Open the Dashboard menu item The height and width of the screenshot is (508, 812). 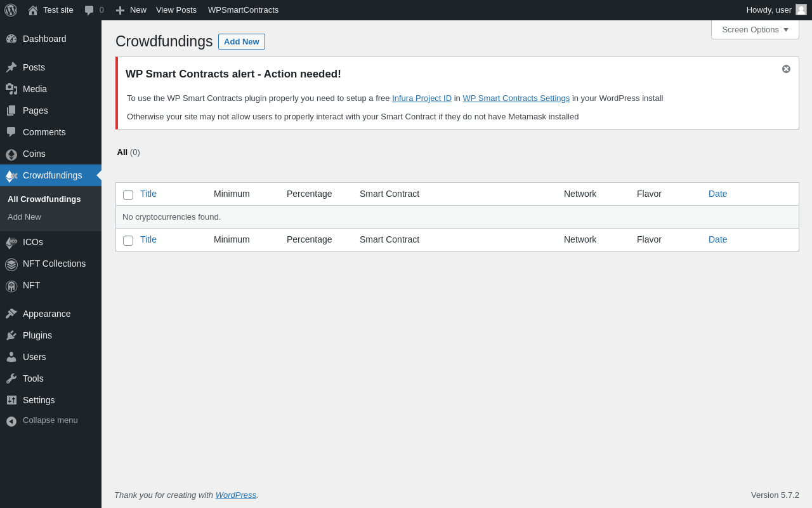click(51, 39)
